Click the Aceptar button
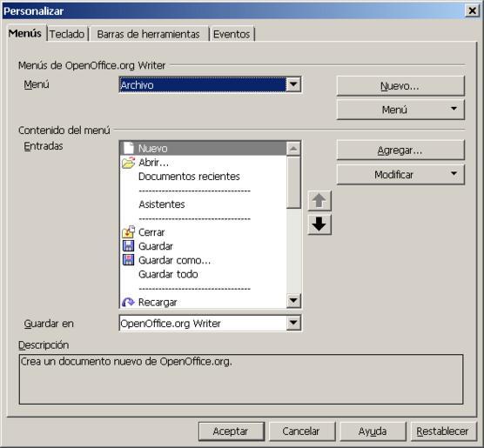The height and width of the screenshot is (448, 484). (232, 431)
